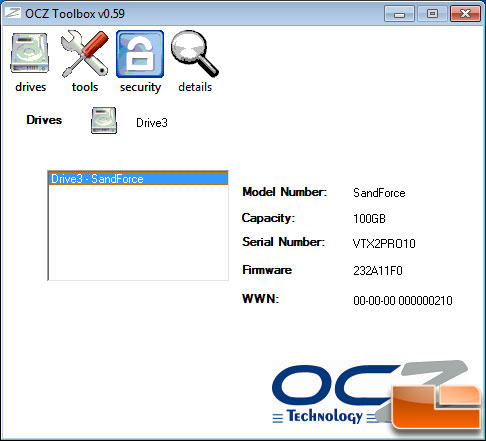The height and width of the screenshot is (441, 486).
Task: Select the security padlock icon
Action: pyautogui.click(x=140, y=54)
